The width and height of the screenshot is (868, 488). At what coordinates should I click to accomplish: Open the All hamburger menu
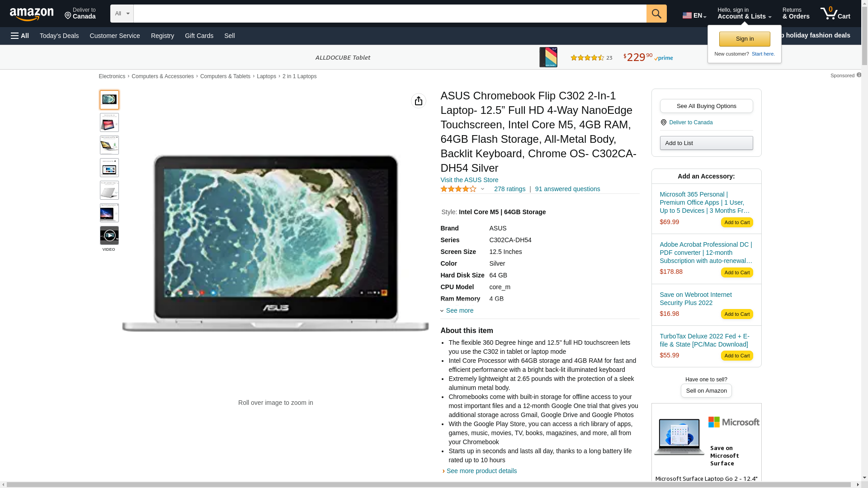(x=20, y=36)
